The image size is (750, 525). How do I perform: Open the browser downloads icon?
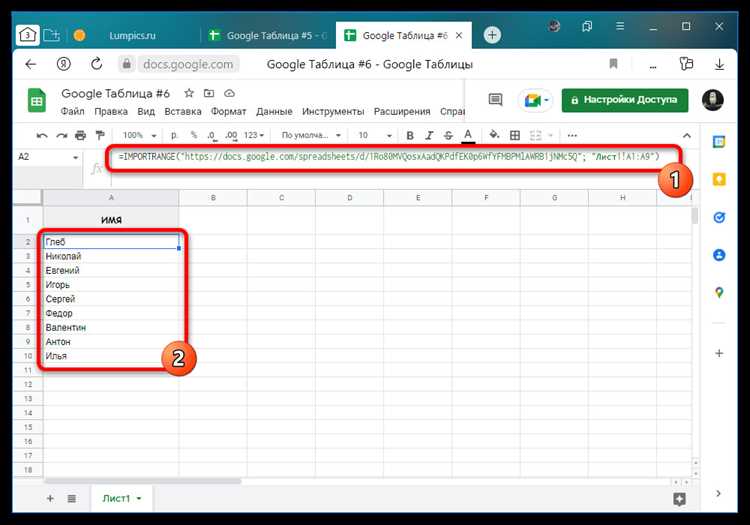719,64
